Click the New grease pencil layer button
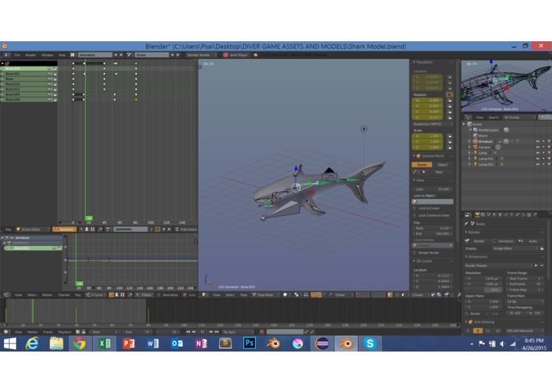Image resolution: width=552 pixels, height=392 pixels. pyautogui.click(x=439, y=172)
